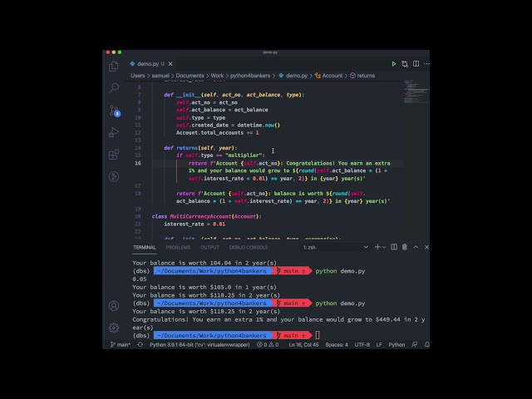Click 'Account.total_accounts += 1' line

click(218, 133)
